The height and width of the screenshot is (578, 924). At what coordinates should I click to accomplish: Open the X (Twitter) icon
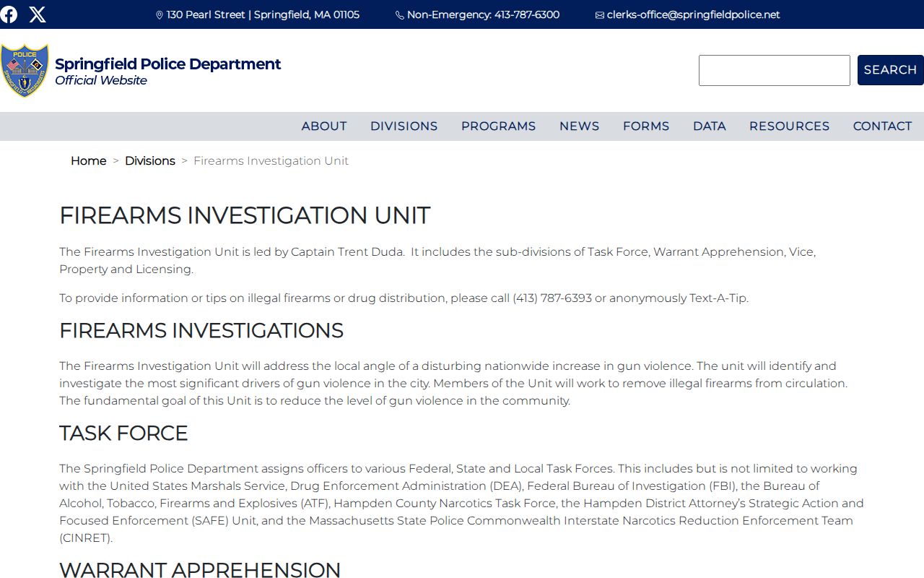(38, 14)
